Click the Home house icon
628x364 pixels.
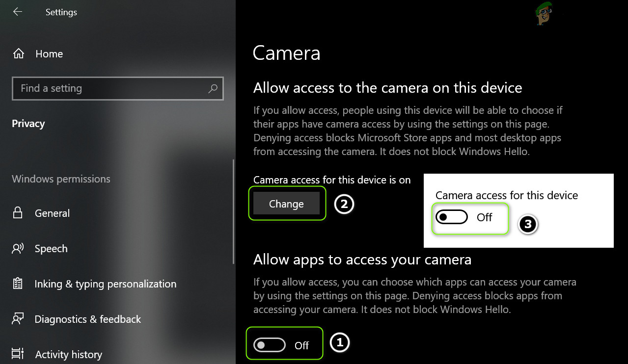tap(19, 53)
